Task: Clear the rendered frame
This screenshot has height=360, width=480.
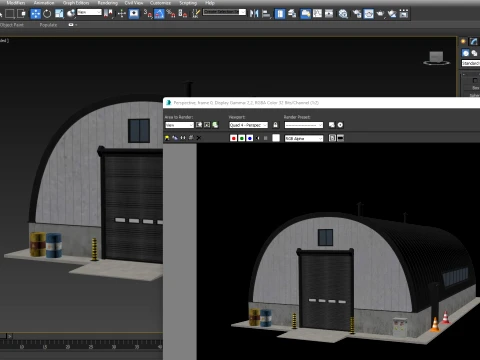Action: [199, 138]
